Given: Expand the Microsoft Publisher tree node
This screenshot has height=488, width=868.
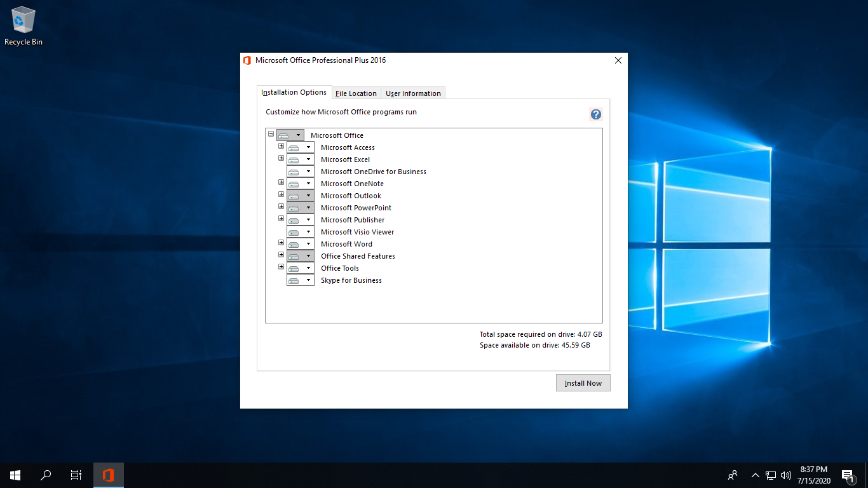Looking at the screenshot, I should (281, 219).
